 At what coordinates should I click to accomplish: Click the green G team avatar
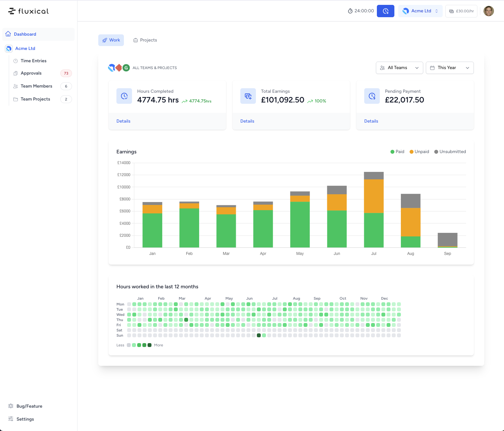(x=126, y=68)
